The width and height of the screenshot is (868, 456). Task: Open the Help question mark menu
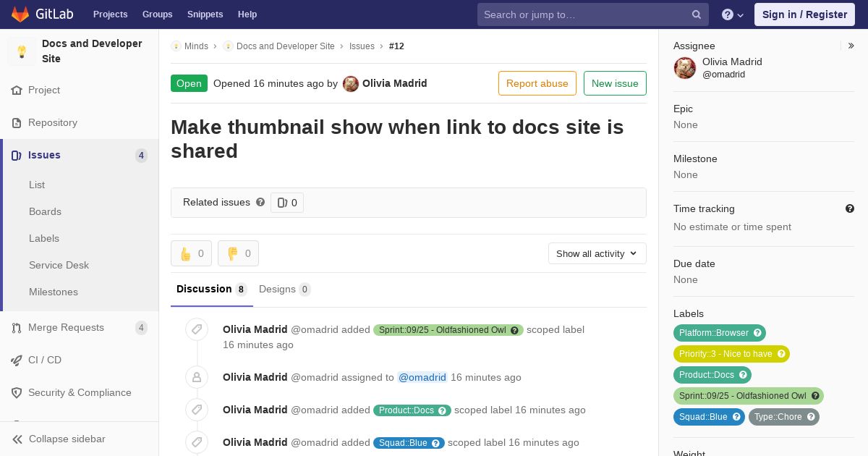pyautogui.click(x=733, y=14)
